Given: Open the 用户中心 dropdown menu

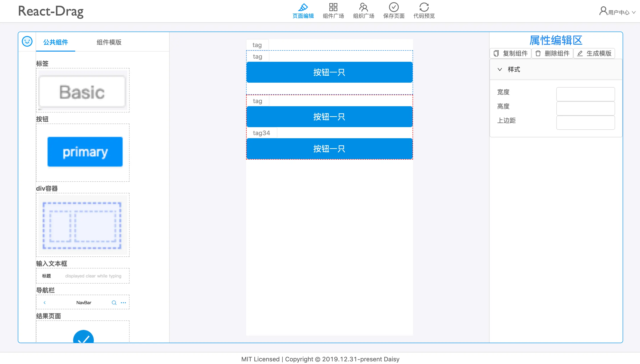Looking at the screenshot, I should click(619, 12).
